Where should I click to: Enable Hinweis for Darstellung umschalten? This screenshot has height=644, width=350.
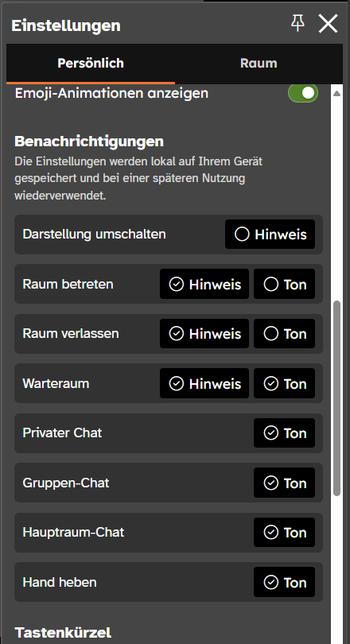tap(270, 234)
